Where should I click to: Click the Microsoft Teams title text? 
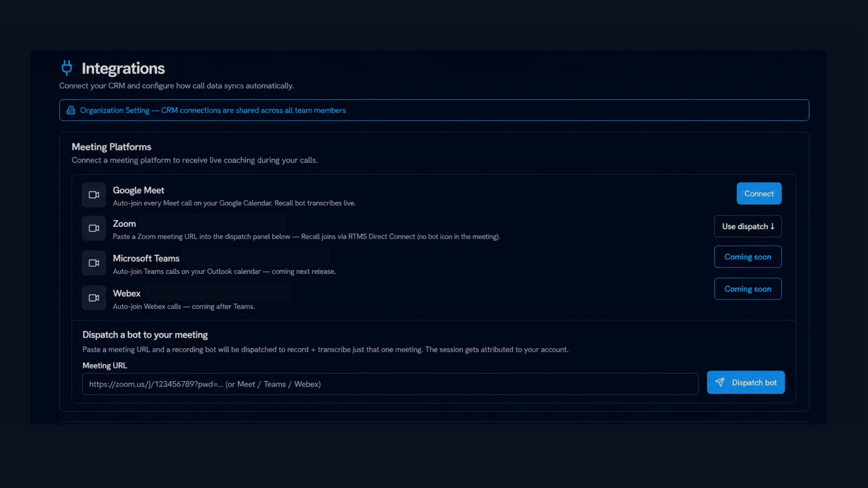coord(146,258)
